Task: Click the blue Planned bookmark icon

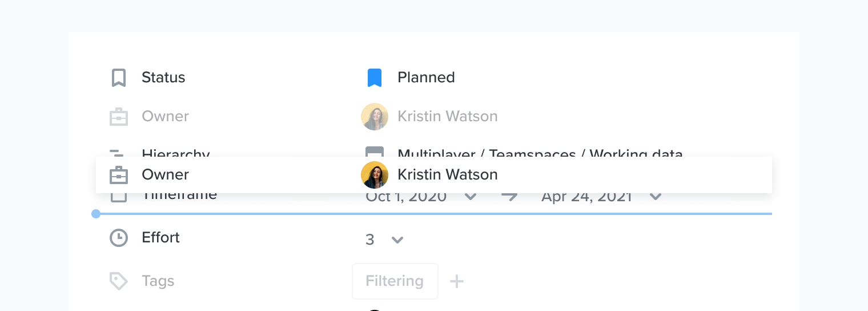Action: 374,78
